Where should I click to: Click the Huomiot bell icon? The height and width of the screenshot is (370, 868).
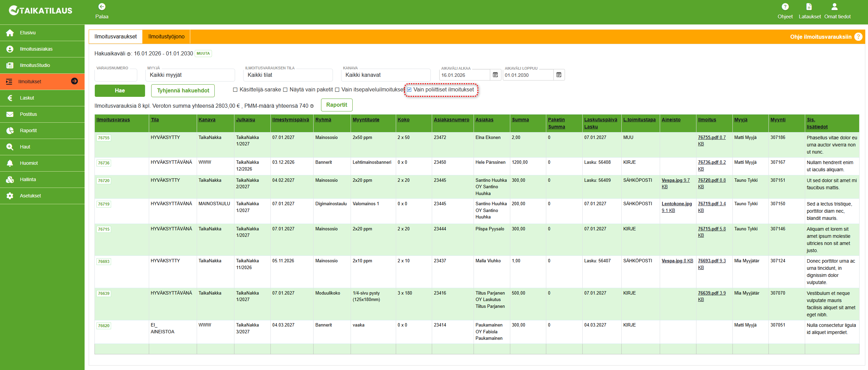[10, 163]
